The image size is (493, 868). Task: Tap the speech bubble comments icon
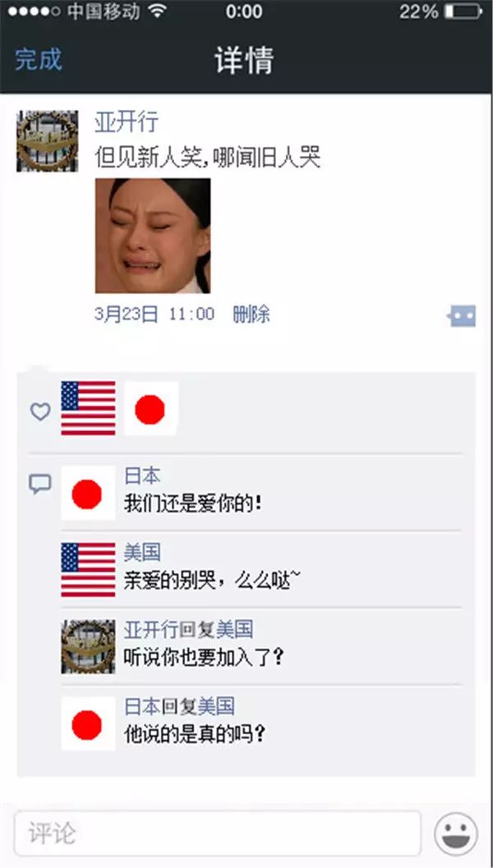coord(40,485)
